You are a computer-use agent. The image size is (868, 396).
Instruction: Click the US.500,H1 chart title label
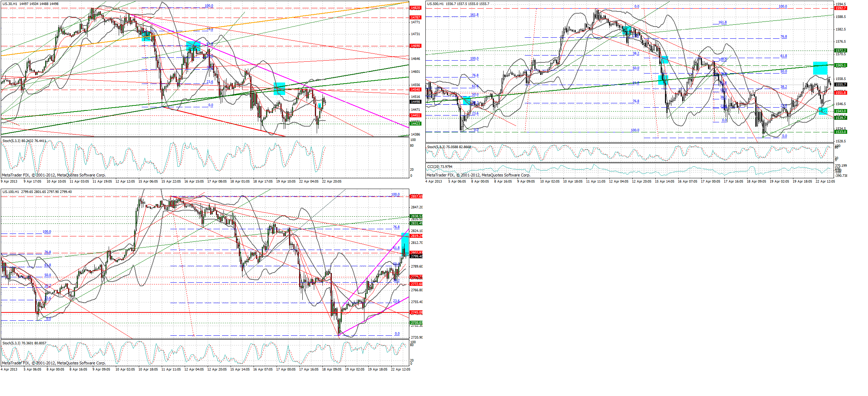pyautogui.click(x=435, y=4)
